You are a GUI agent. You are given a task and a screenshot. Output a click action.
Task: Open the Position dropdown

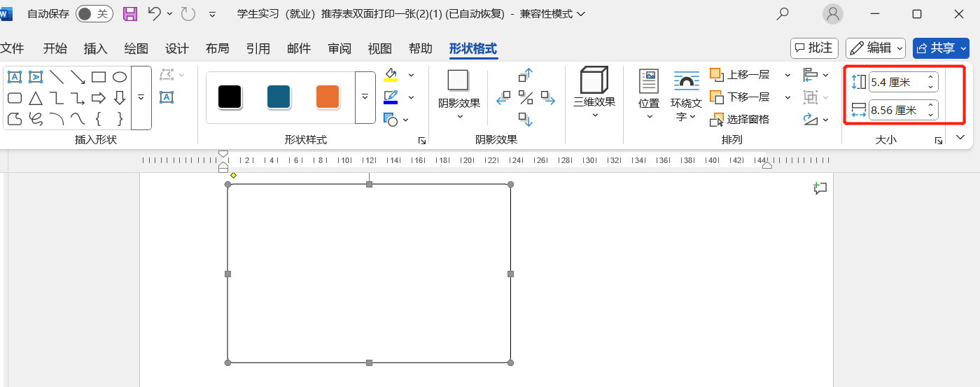[x=649, y=96]
